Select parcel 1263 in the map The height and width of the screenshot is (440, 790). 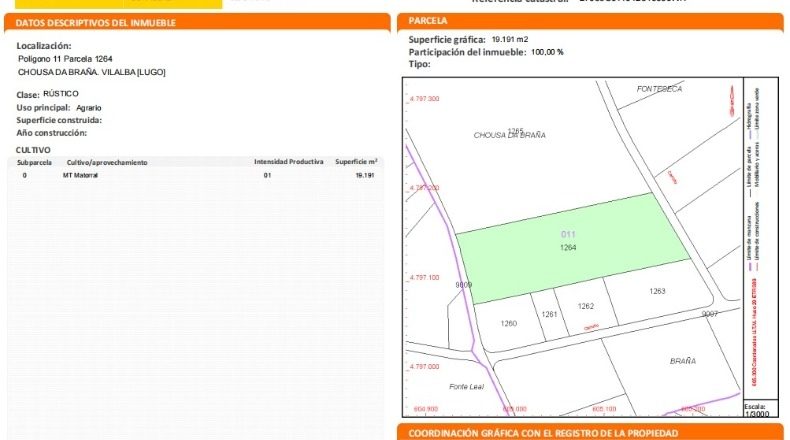coord(657,291)
